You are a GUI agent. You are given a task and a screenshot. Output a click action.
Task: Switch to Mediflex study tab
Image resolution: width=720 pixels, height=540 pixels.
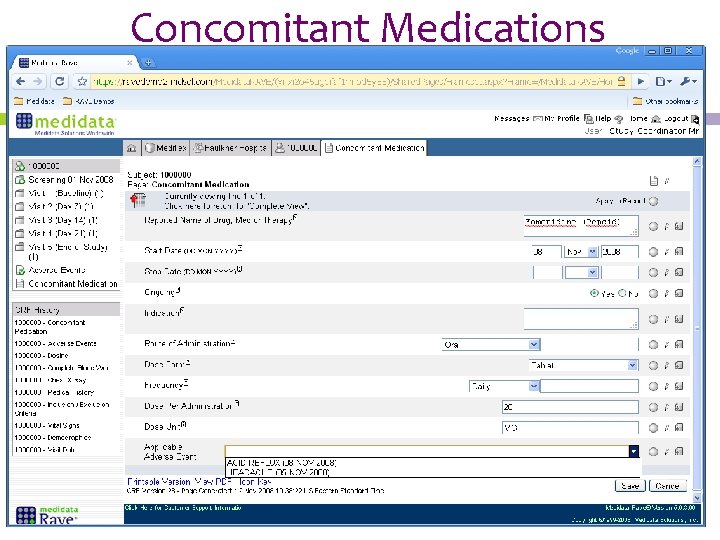pos(166,148)
